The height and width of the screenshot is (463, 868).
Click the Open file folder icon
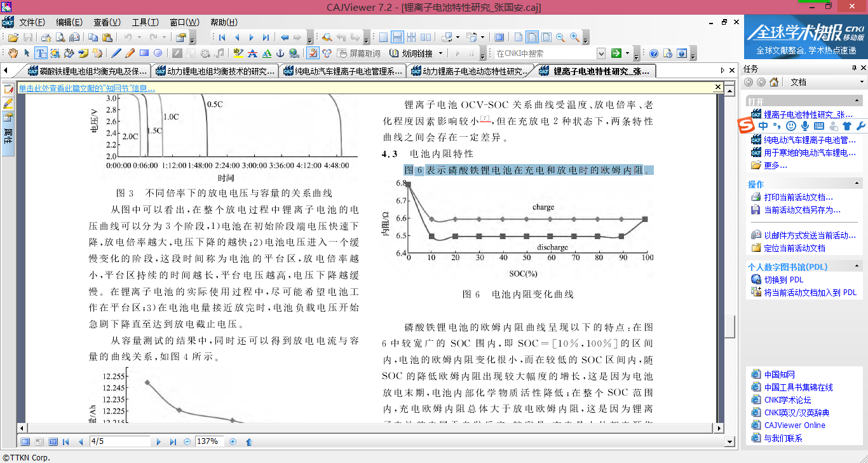pos(13,38)
